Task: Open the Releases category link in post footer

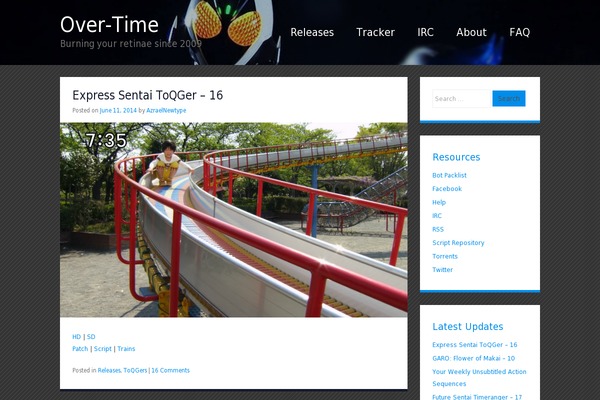Action: [x=109, y=370]
